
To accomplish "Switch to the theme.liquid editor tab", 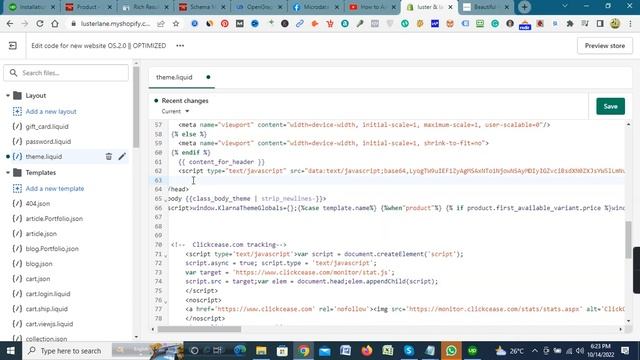I will (x=182, y=77).
